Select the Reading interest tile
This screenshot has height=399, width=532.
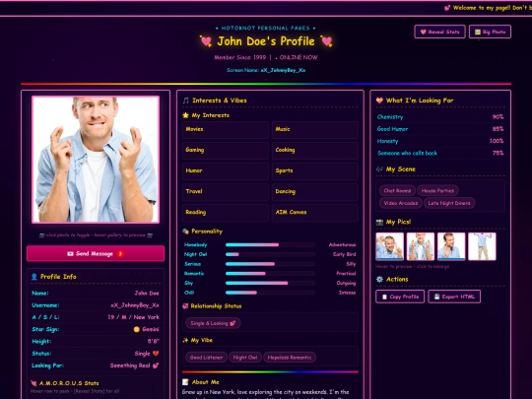[x=226, y=213]
